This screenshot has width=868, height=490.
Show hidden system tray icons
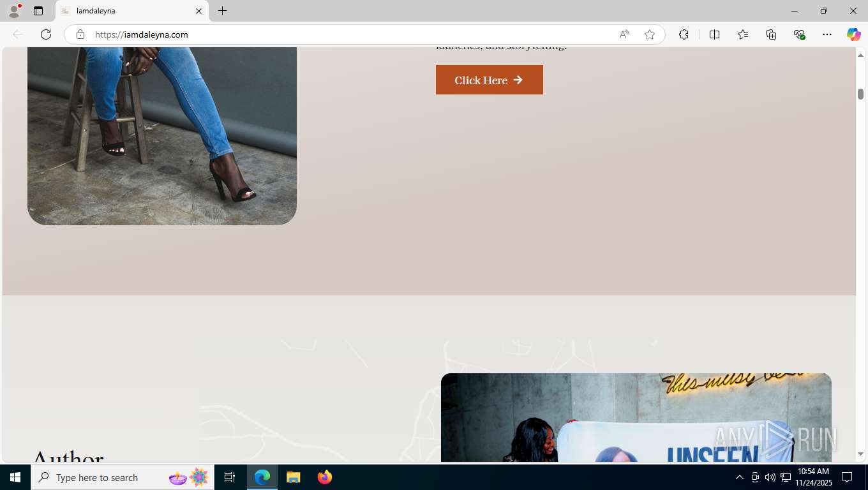click(740, 477)
